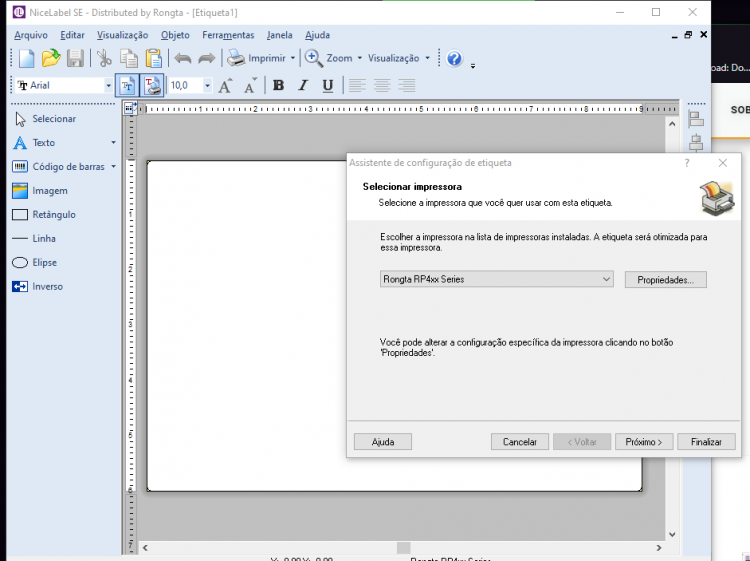Screen dimensions: 750x561
Task: Open the Janela menu
Action: [x=279, y=35]
